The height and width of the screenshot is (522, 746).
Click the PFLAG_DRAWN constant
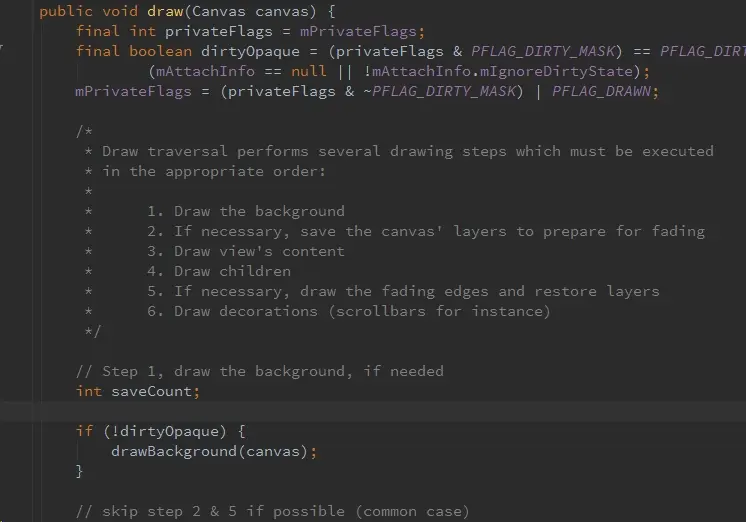tap(601, 91)
